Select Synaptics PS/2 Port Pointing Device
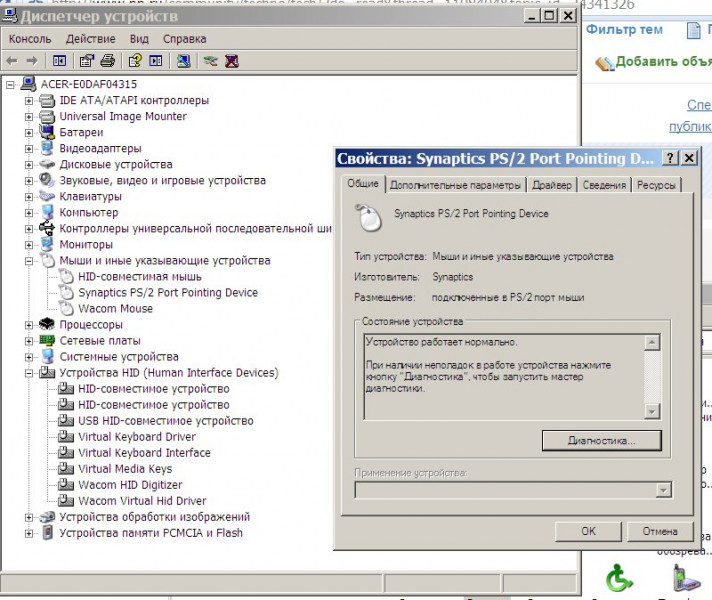712x600 pixels. pyautogui.click(x=168, y=293)
